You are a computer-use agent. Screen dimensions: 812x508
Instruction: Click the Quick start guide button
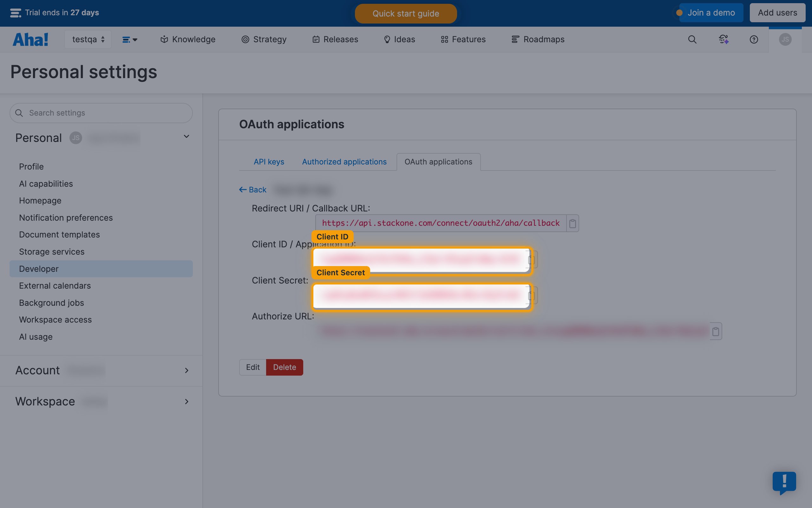point(406,13)
